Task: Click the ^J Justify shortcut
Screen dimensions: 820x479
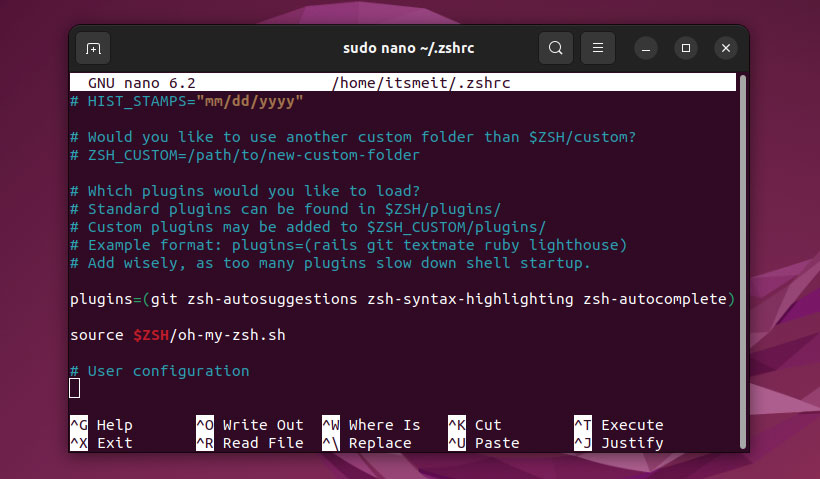Action: coord(618,443)
